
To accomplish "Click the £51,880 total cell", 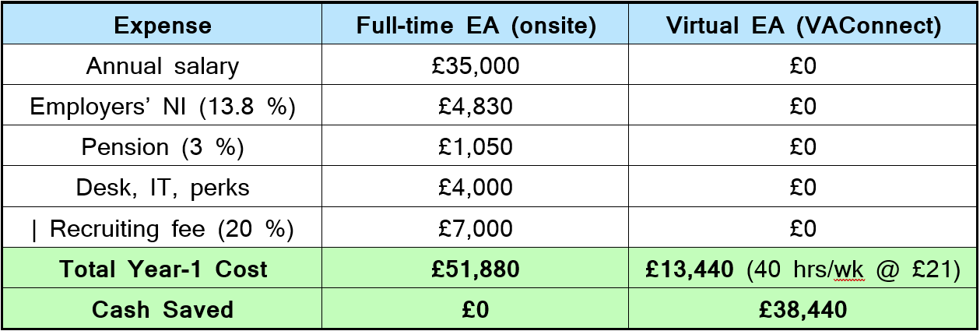I will click(476, 269).
